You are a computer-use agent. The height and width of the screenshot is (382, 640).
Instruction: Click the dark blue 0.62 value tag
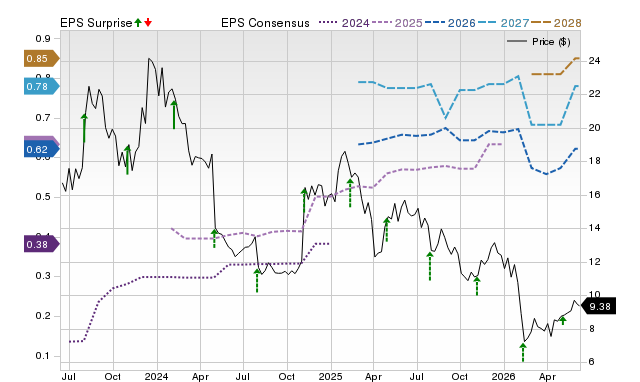click(42, 149)
